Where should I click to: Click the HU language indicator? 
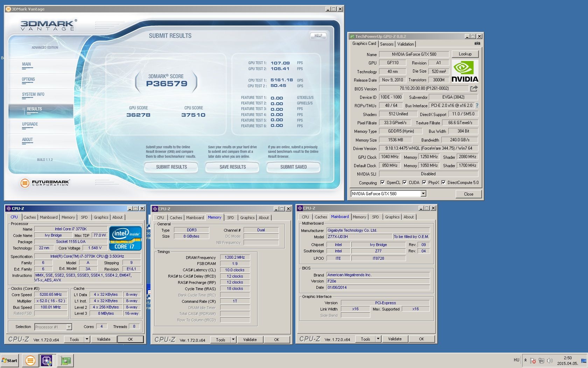(x=517, y=360)
